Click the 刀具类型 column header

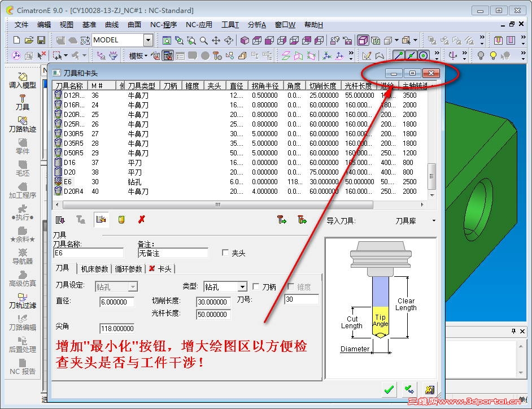[142, 85]
